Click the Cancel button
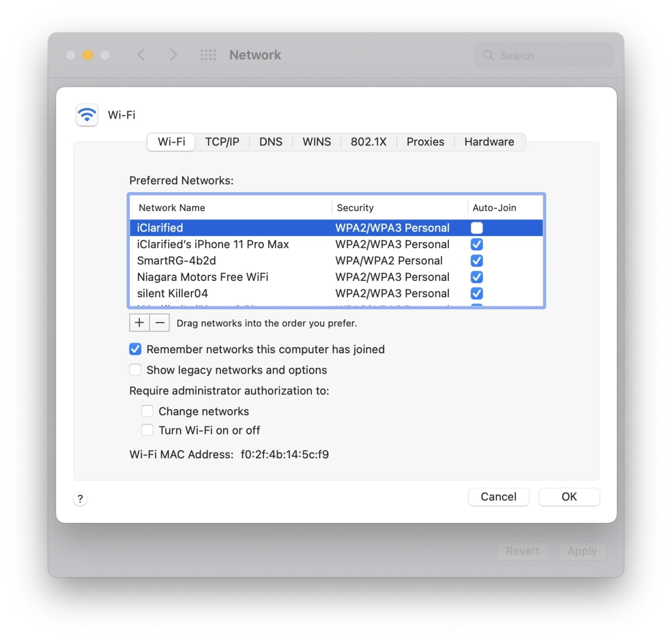This screenshot has width=672, height=641. (x=498, y=497)
